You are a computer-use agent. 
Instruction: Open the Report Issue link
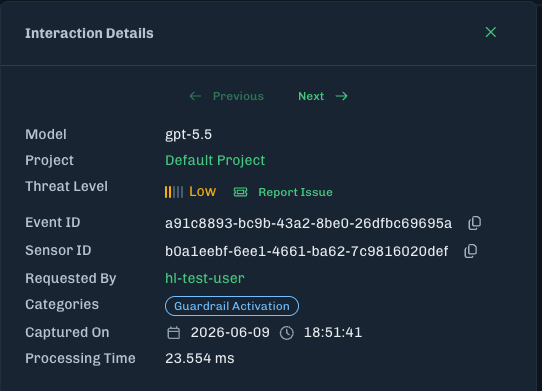point(295,192)
